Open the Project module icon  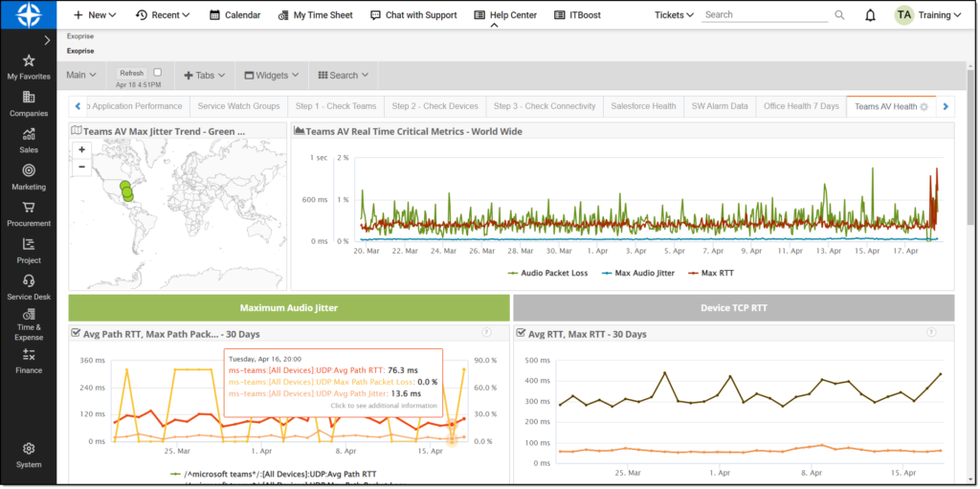pos(28,244)
